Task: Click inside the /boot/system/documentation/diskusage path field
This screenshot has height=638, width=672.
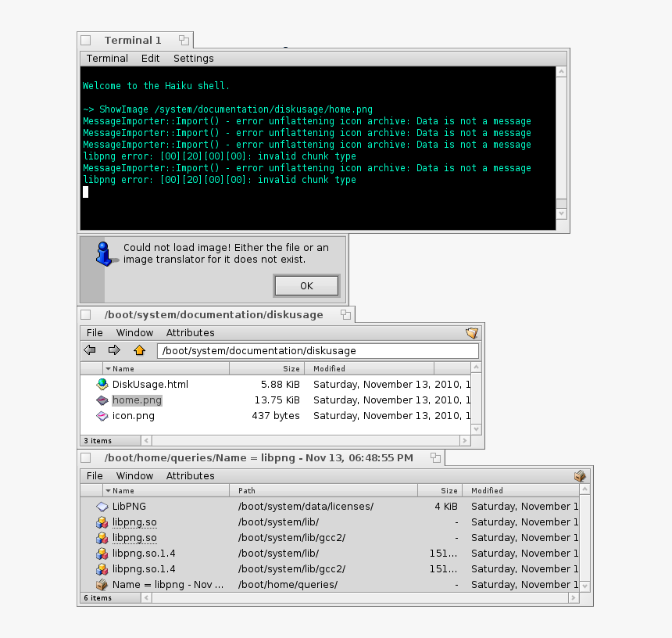Action: click(x=313, y=349)
